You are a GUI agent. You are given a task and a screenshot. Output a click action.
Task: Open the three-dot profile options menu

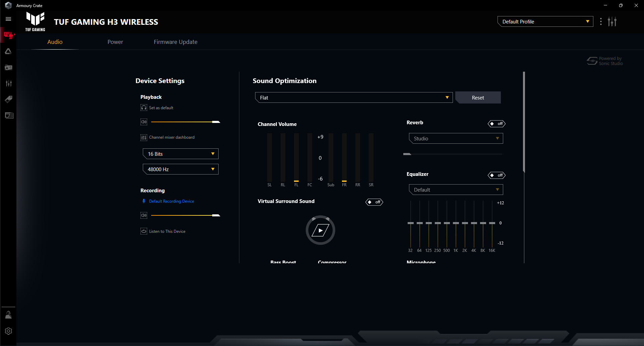601,22
